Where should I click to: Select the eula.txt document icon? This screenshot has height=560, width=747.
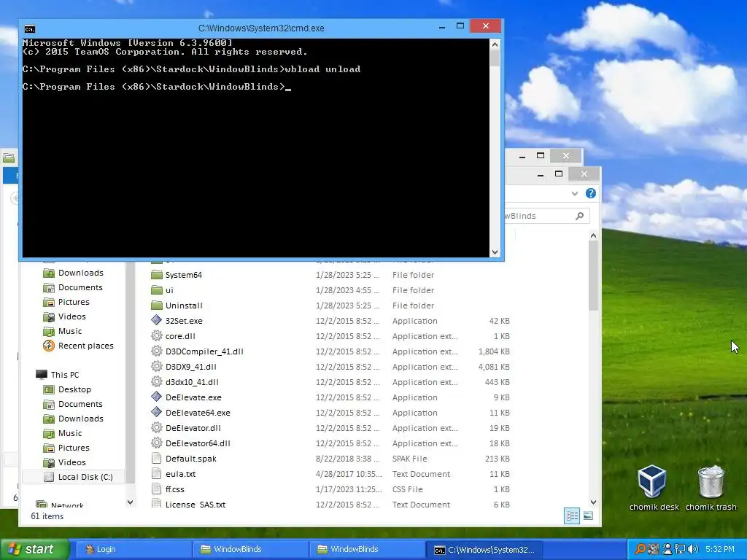[x=156, y=473]
